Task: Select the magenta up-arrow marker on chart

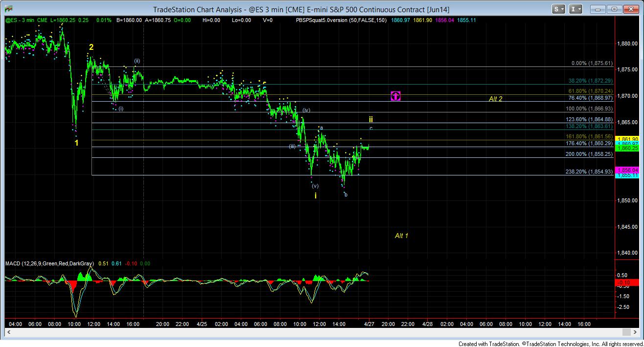Action: click(x=395, y=96)
